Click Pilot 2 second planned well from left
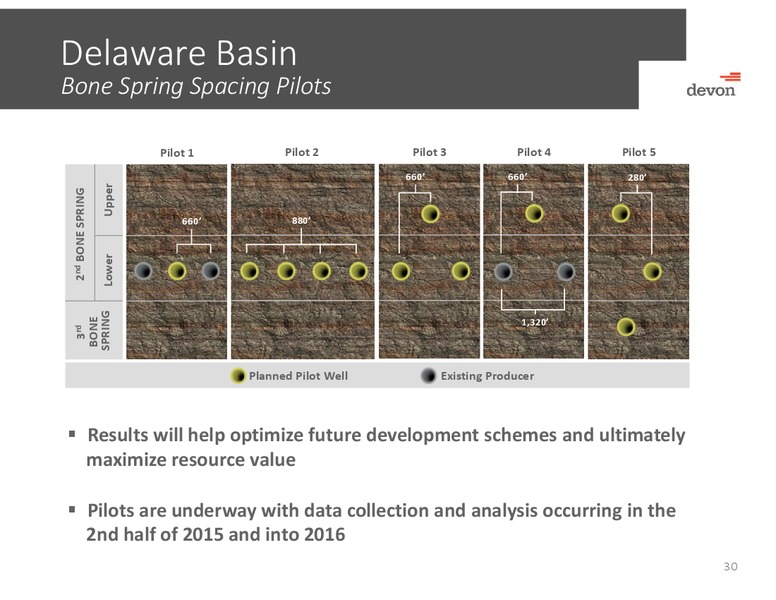The width and height of the screenshot is (776, 600). 287,271
